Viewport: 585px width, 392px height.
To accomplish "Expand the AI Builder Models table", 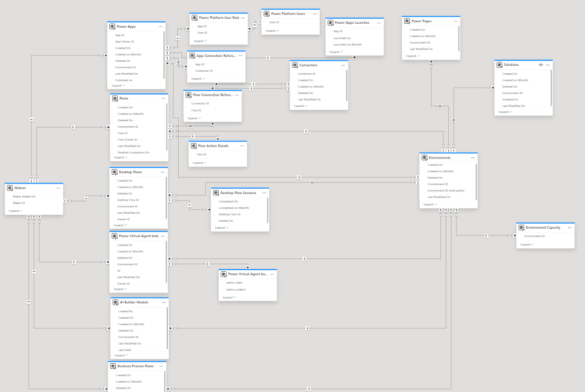I will 121,355.
